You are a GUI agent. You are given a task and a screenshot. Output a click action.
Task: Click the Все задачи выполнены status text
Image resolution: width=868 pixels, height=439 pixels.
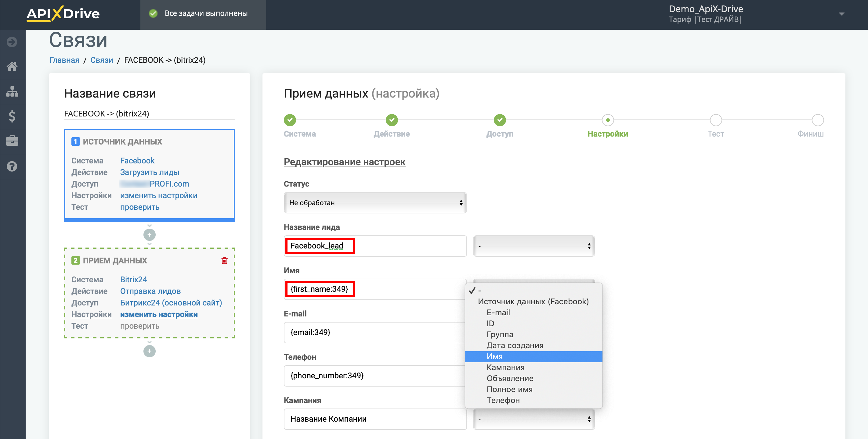(x=206, y=13)
